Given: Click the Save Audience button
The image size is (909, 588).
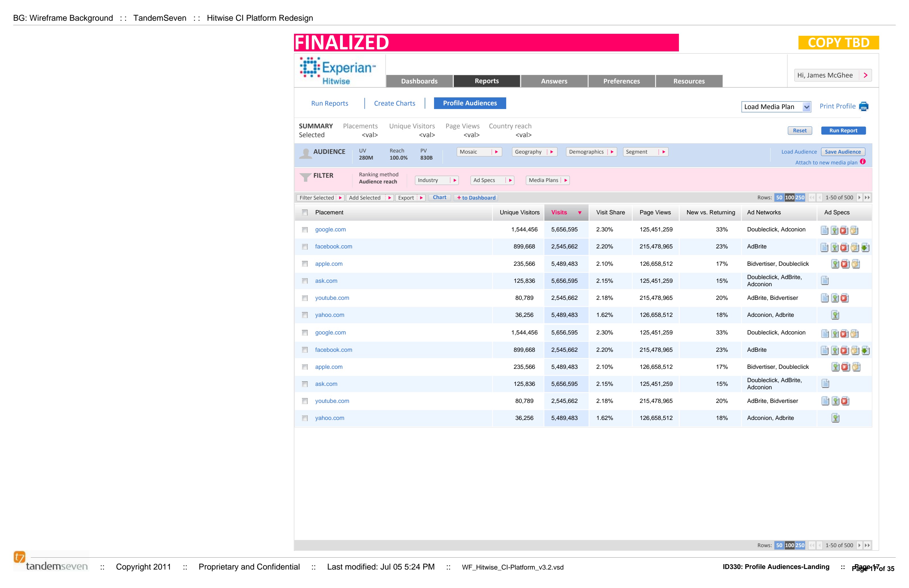Looking at the screenshot, I should (x=843, y=152).
